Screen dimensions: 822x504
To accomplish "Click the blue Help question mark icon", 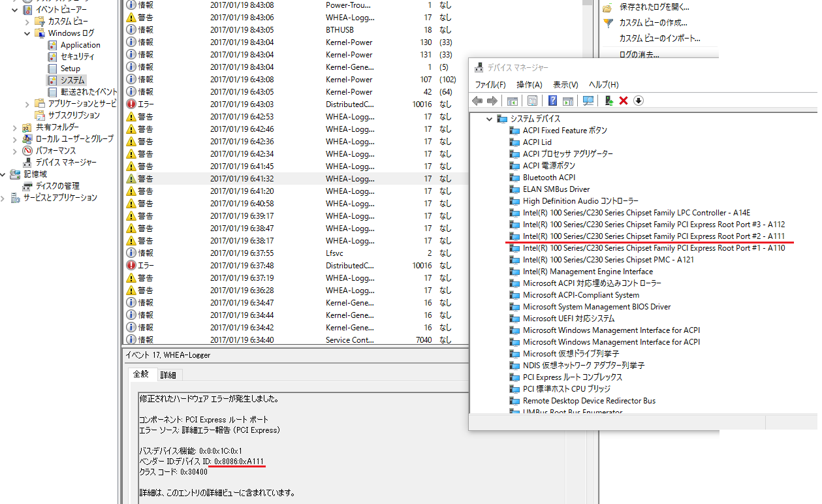I will pos(553,101).
